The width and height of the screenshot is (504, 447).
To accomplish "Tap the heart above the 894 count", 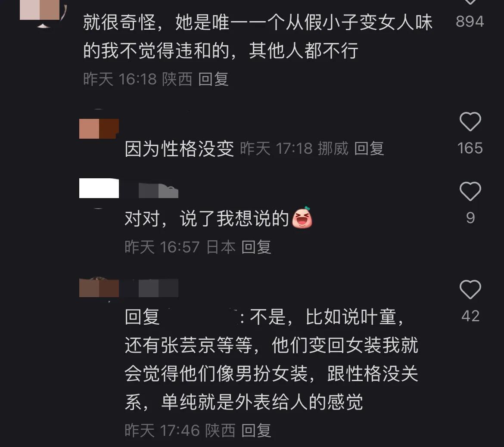I will 470,2.
